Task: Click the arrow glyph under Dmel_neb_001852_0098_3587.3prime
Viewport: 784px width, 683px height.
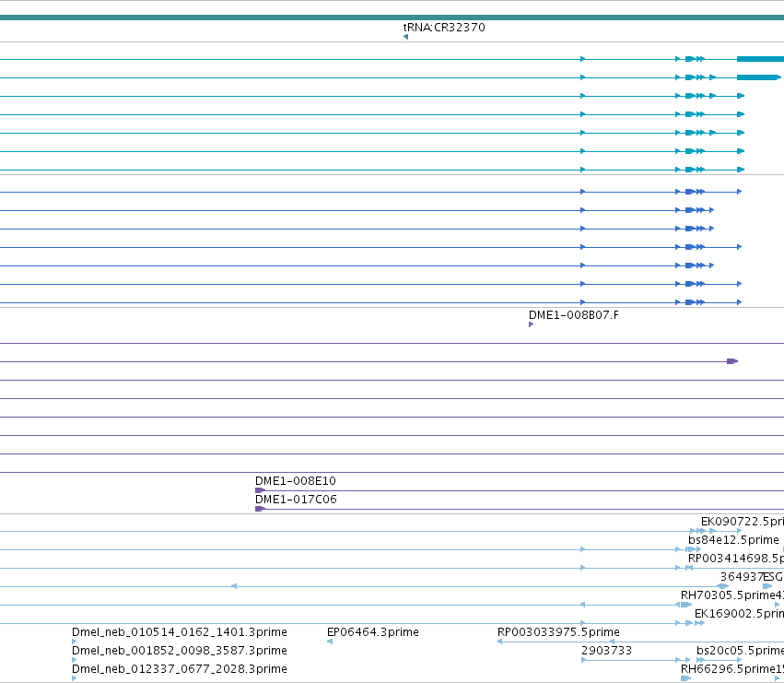Action: pos(74,660)
